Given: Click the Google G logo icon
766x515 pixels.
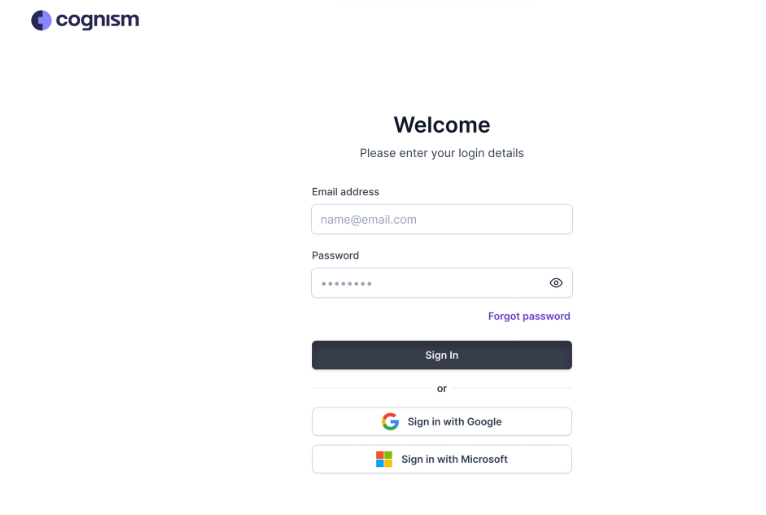Looking at the screenshot, I should pyautogui.click(x=390, y=421).
